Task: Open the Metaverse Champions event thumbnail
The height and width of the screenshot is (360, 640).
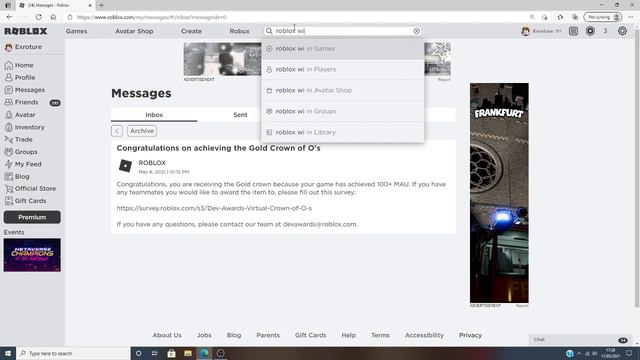Action: click(x=32, y=255)
